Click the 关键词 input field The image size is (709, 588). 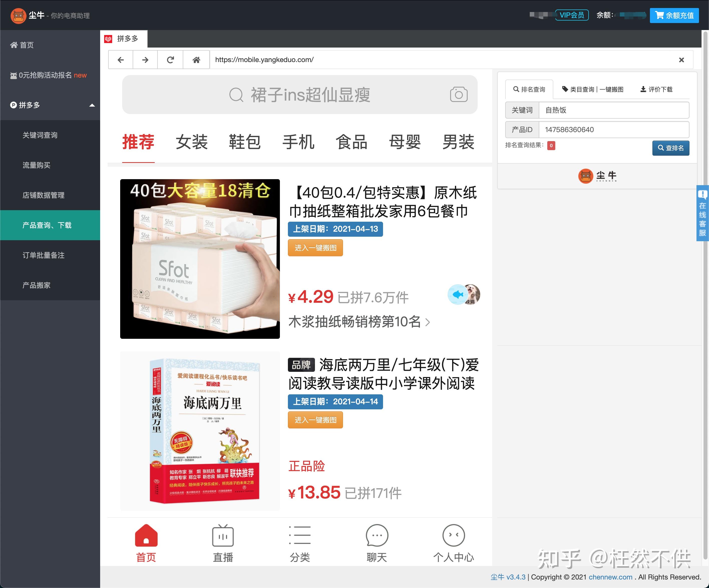point(614,110)
